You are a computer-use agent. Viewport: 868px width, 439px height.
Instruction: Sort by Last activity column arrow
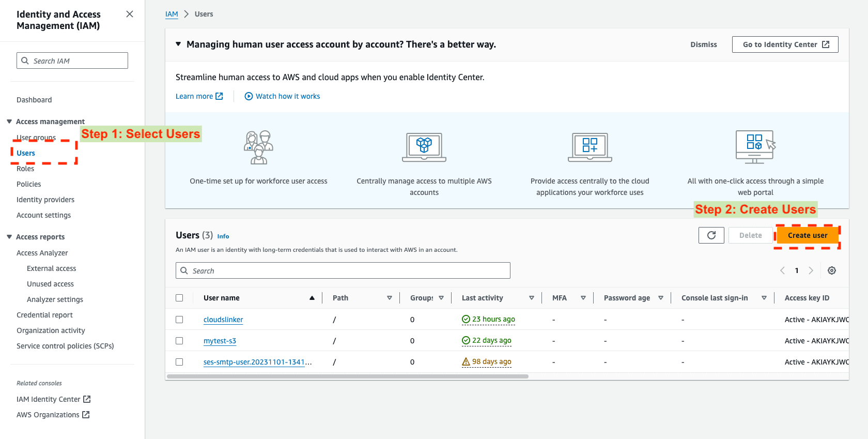pyautogui.click(x=532, y=298)
